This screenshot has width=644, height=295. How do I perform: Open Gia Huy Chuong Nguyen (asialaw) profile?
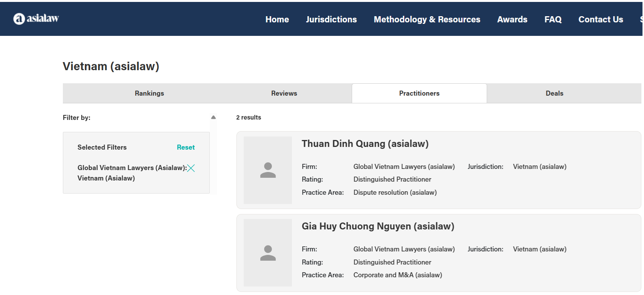tap(378, 226)
